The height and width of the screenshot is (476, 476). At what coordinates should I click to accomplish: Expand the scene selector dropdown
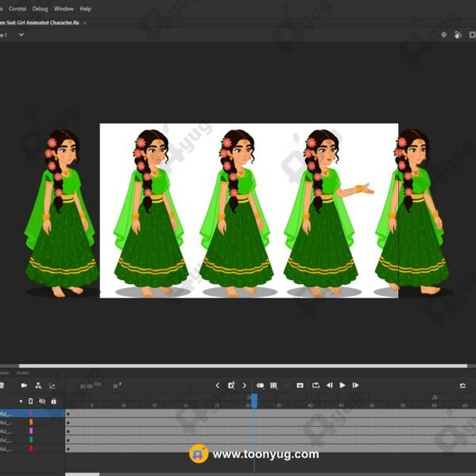point(21,35)
